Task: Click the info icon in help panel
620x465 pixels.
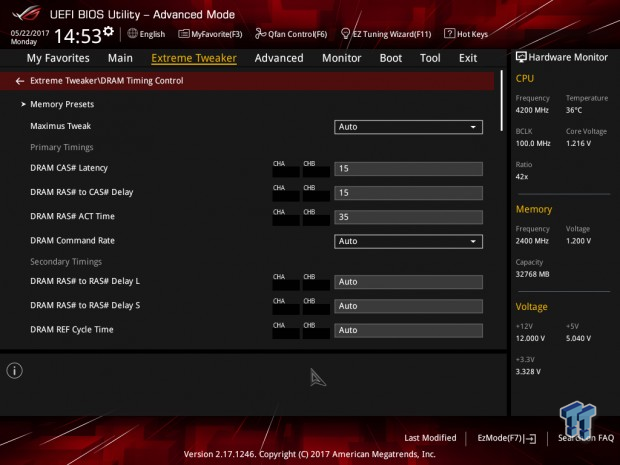Action: 15,371
